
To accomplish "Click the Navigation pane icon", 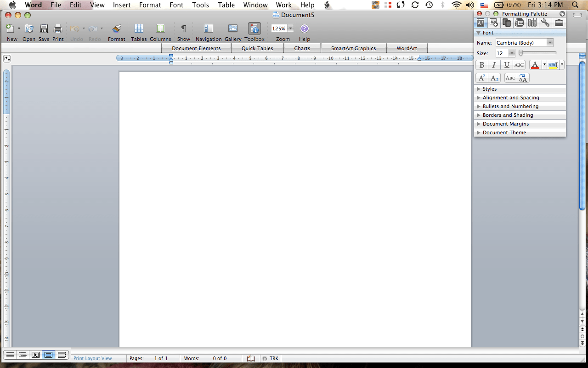I will coord(209,29).
